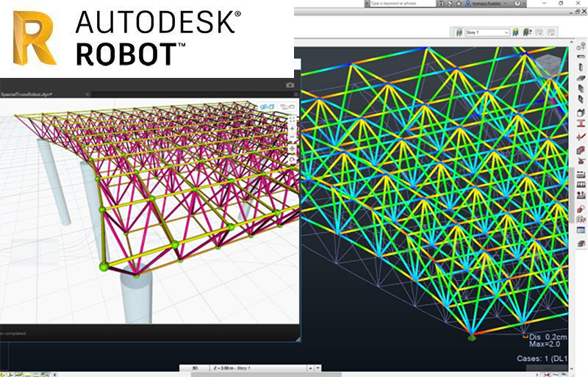Viewport: 588px width, 377px height.
Task: Click the story up arrow toolbar icon
Action: click(551, 32)
